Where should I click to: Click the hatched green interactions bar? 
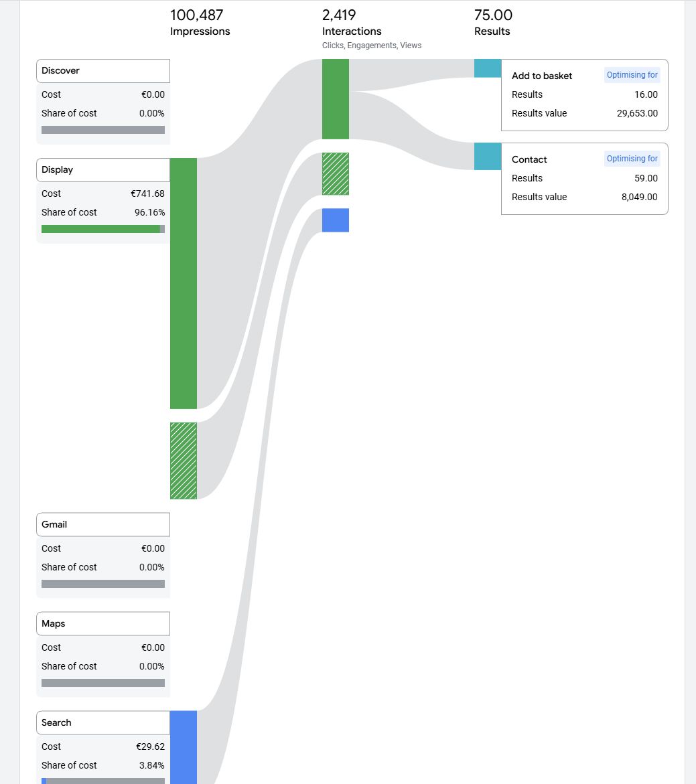[x=336, y=174]
